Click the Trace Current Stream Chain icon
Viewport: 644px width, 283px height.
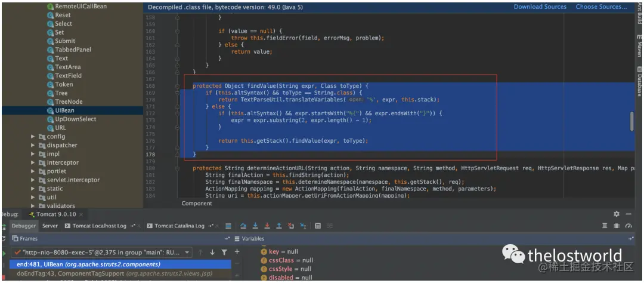[329, 226]
